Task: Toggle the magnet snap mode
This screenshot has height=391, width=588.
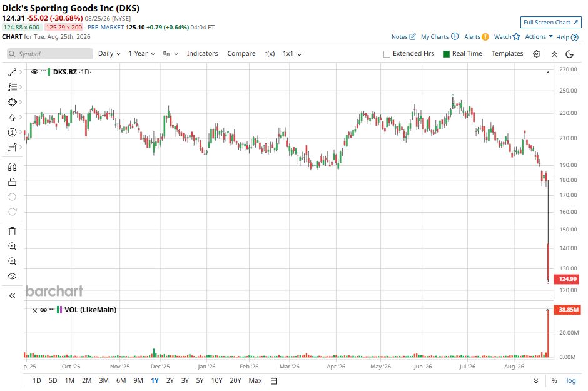Action: tap(12, 167)
